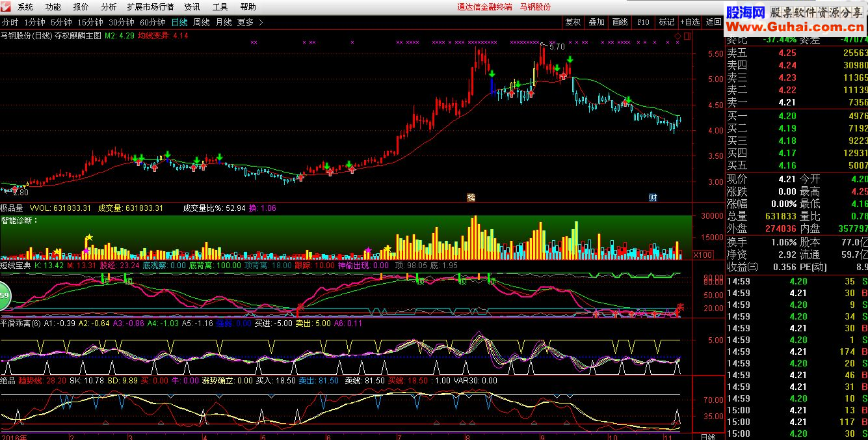Open the 资讯 menu
Viewport: 868px width, 440px height.
tap(192, 7)
